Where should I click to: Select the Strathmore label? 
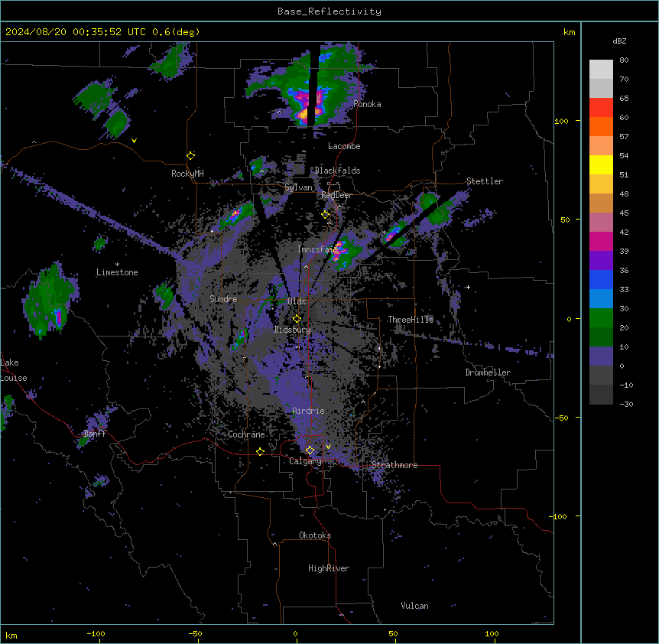394,465
